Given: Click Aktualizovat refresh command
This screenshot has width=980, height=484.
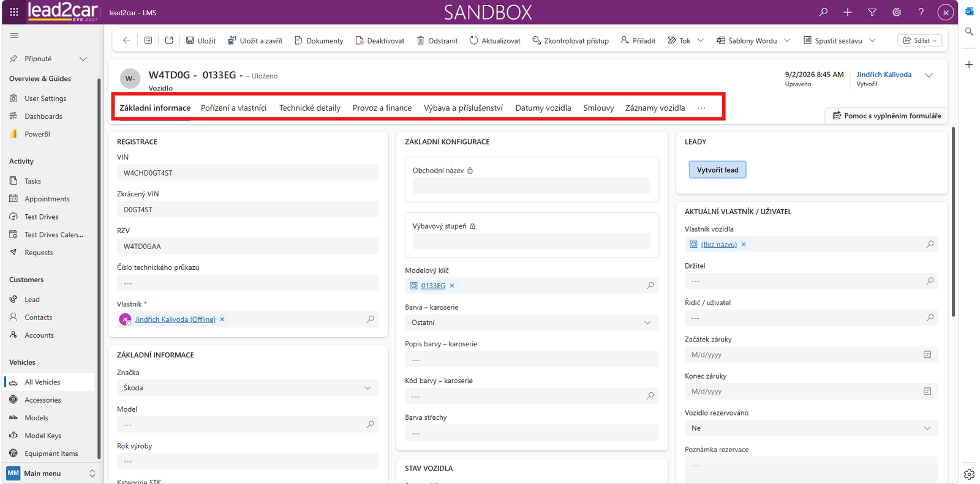Looking at the screenshot, I should click(x=495, y=40).
